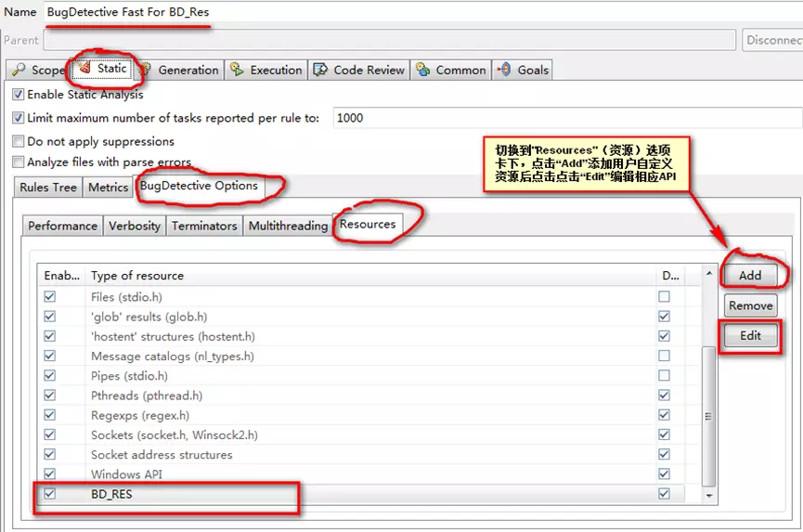The height and width of the screenshot is (532, 803).
Task: Click the Static tab icon
Action: pyautogui.click(x=85, y=69)
